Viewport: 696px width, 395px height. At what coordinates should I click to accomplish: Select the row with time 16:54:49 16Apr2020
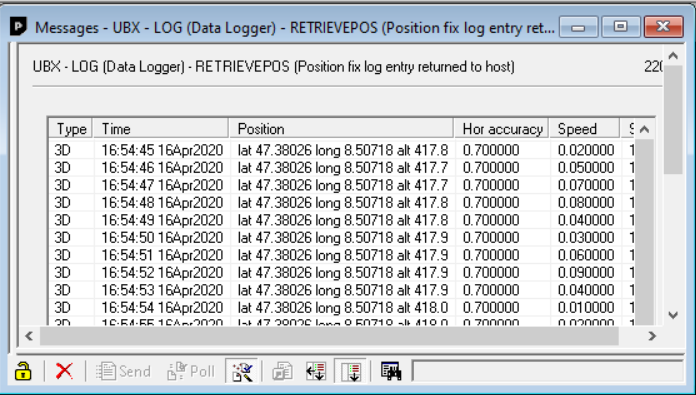pyautogui.click(x=342, y=220)
